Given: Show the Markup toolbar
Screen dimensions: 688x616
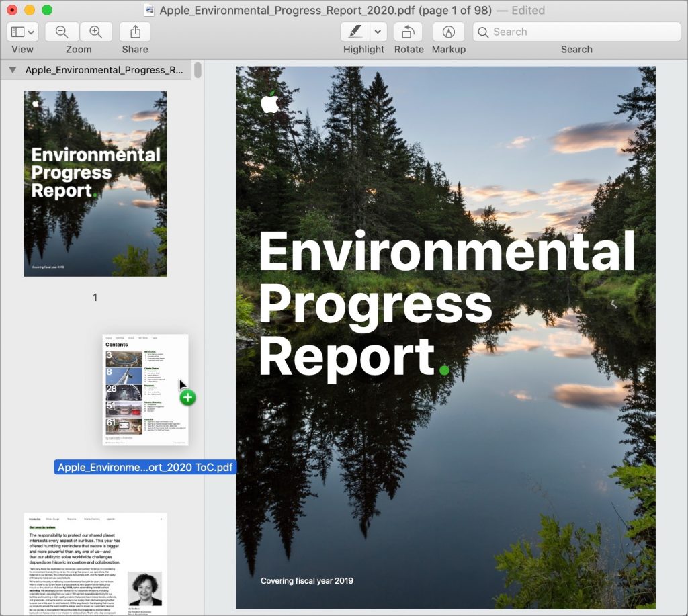Looking at the screenshot, I should click(448, 32).
